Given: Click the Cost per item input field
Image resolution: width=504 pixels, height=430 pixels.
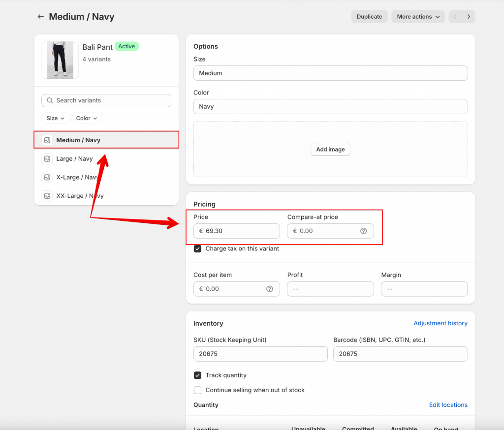Looking at the screenshot, I should pos(237,289).
